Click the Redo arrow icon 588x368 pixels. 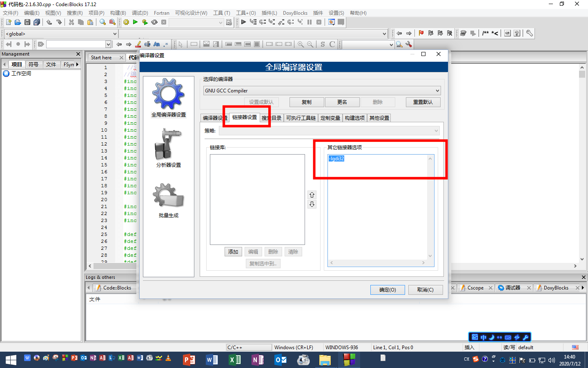point(59,22)
